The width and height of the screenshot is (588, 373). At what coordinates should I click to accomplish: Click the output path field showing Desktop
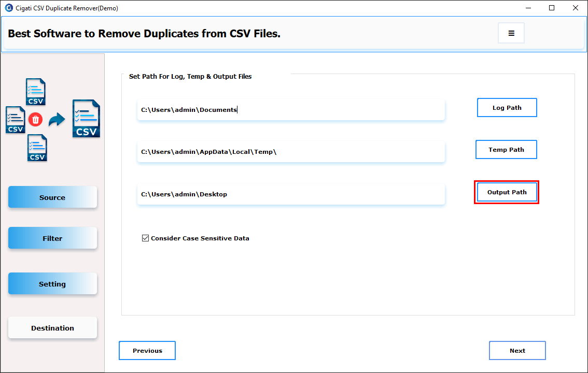[291, 194]
